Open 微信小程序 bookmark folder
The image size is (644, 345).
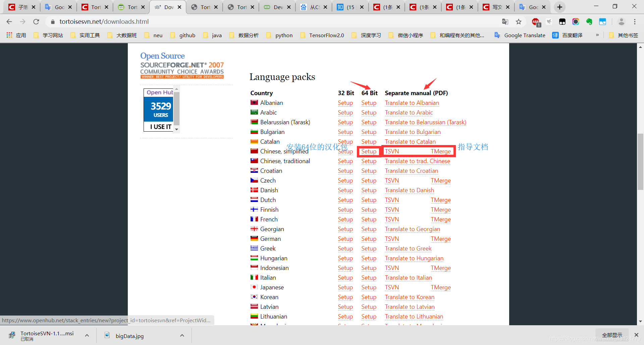point(406,35)
